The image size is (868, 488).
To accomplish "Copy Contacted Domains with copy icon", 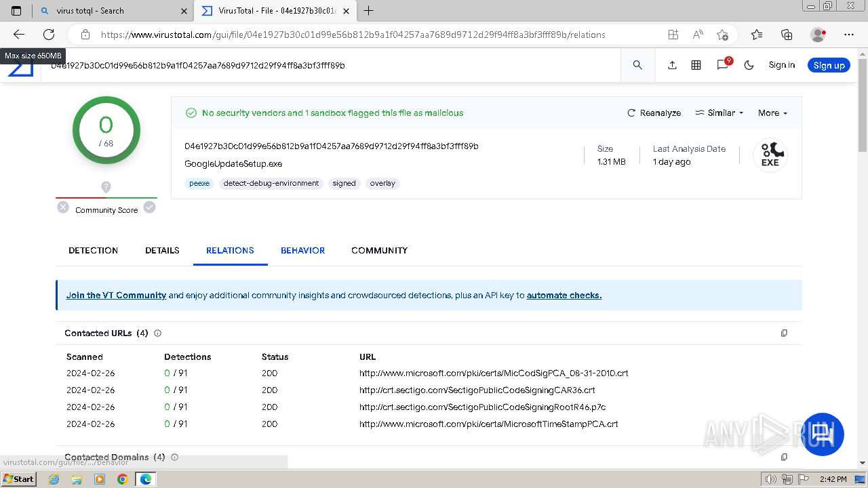I will coord(784,457).
